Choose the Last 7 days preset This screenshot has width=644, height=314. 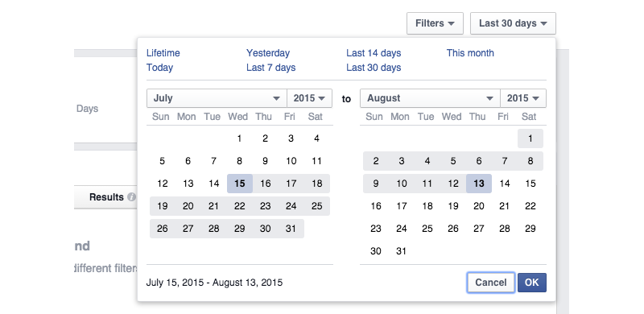pos(271,68)
